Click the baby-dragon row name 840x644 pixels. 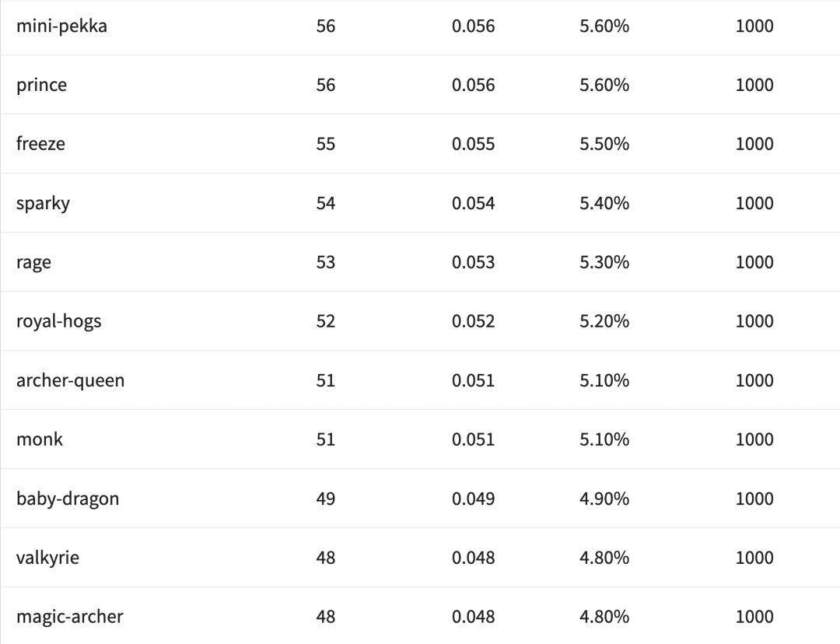point(68,499)
